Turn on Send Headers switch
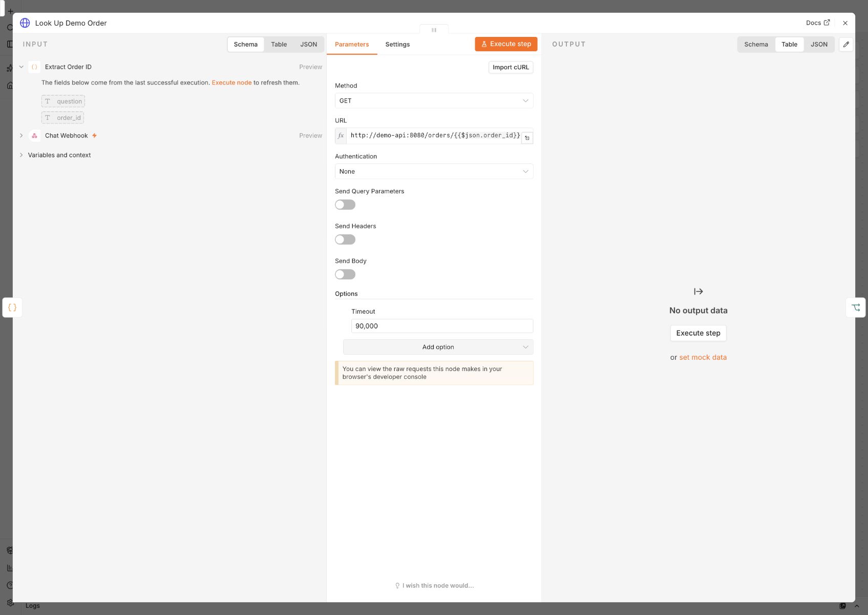The width and height of the screenshot is (868, 615). [x=345, y=240]
